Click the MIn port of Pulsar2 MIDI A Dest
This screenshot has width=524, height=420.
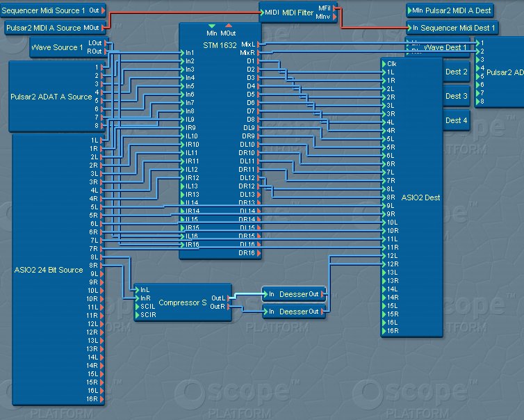point(409,10)
